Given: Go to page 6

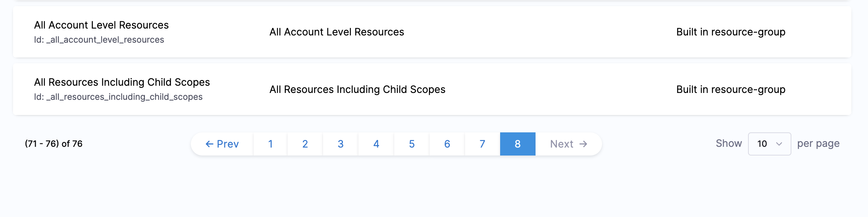Looking at the screenshot, I should click(x=447, y=144).
